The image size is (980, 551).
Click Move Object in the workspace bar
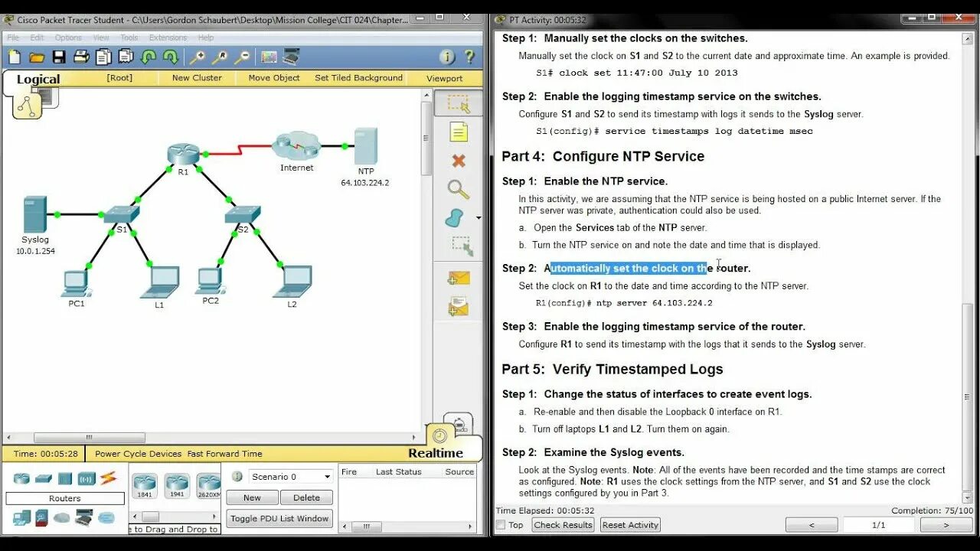[x=274, y=78]
